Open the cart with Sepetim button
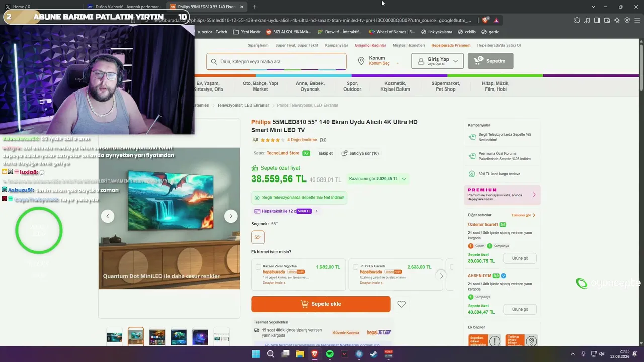Image resolution: width=644 pixels, height=362 pixels. [491, 61]
